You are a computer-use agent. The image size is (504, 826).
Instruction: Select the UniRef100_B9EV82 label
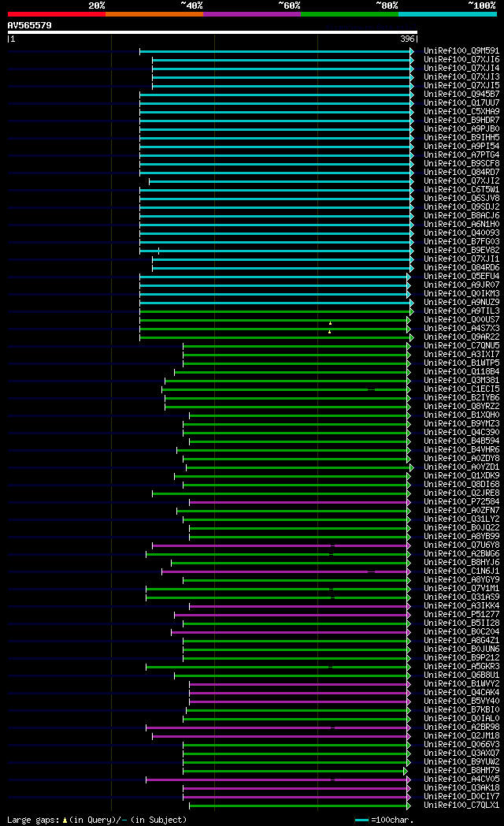tap(461, 250)
